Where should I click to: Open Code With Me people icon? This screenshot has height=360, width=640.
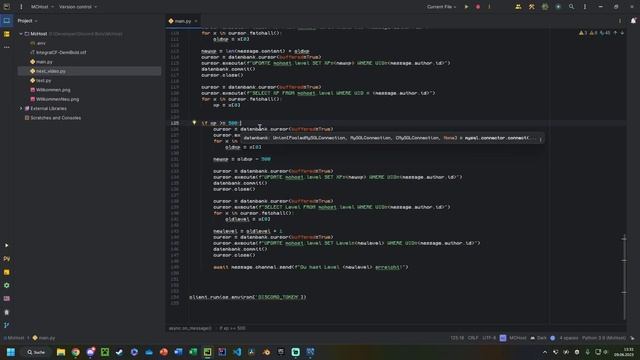pos(518,7)
